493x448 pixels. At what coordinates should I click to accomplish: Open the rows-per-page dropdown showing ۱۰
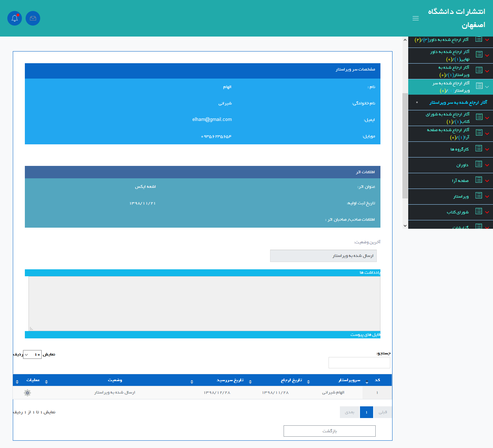pos(32,354)
